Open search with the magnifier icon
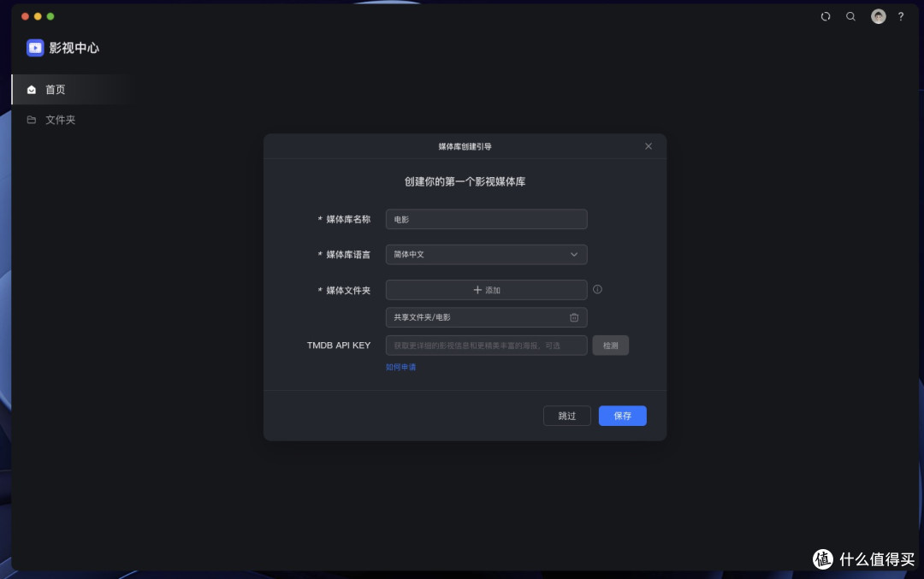Viewport: 924px width, 579px height. [x=851, y=16]
